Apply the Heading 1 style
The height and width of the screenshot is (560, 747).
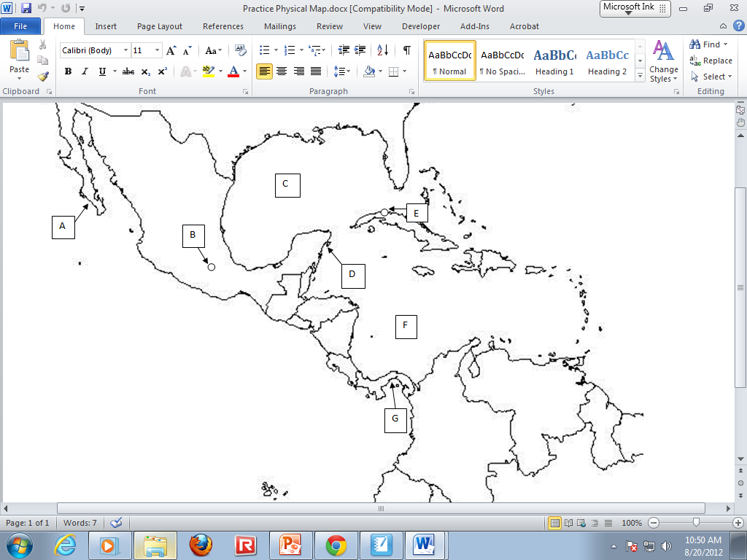554,61
